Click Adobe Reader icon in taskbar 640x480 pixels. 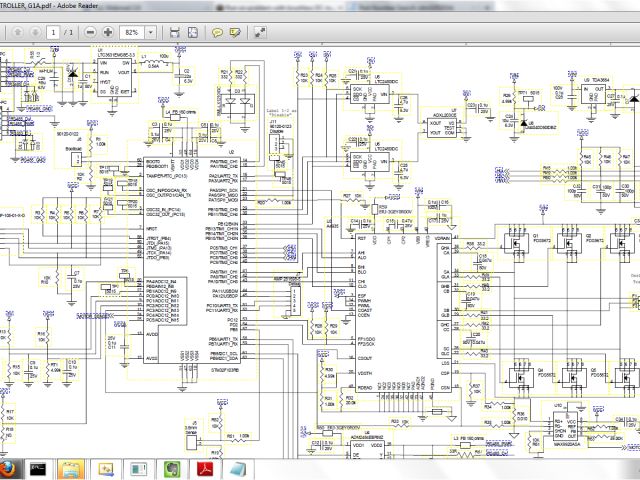point(204,468)
